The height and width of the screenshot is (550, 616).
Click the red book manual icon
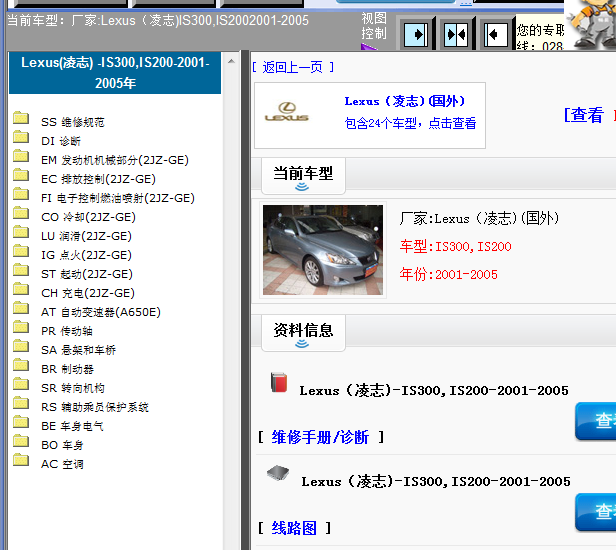(x=279, y=382)
